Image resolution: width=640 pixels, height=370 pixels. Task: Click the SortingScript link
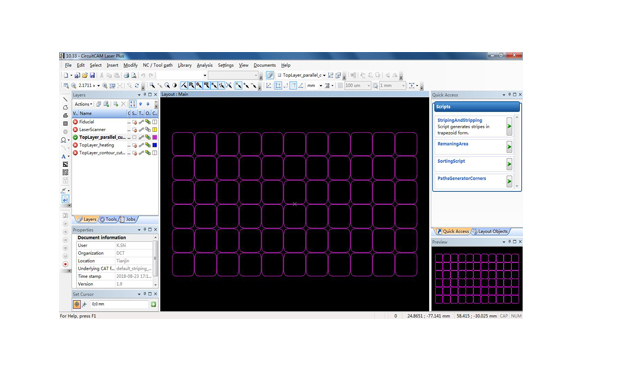click(451, 161)
